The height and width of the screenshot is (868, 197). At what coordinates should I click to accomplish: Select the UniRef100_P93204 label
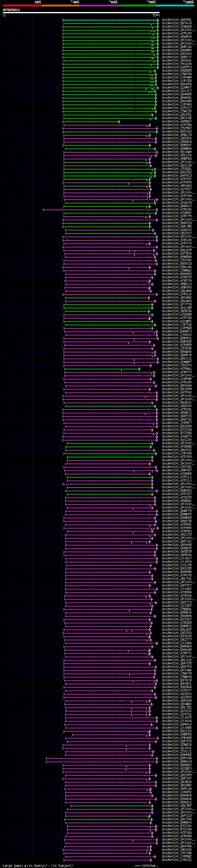pos(177,64)
